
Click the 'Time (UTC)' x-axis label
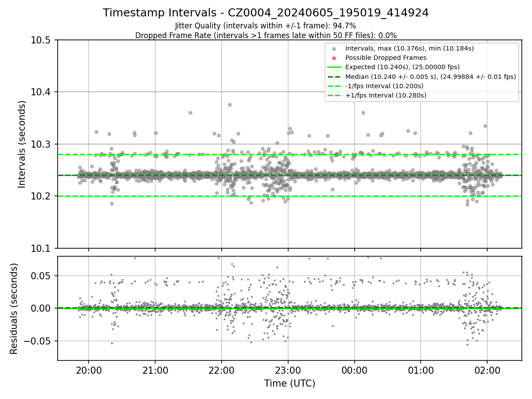(289, 383)
